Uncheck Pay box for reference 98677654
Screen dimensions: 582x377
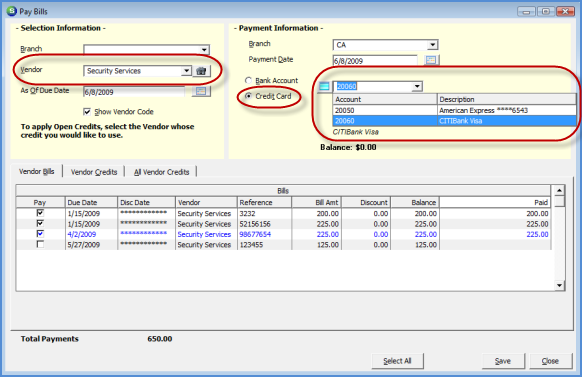point(40,234)
